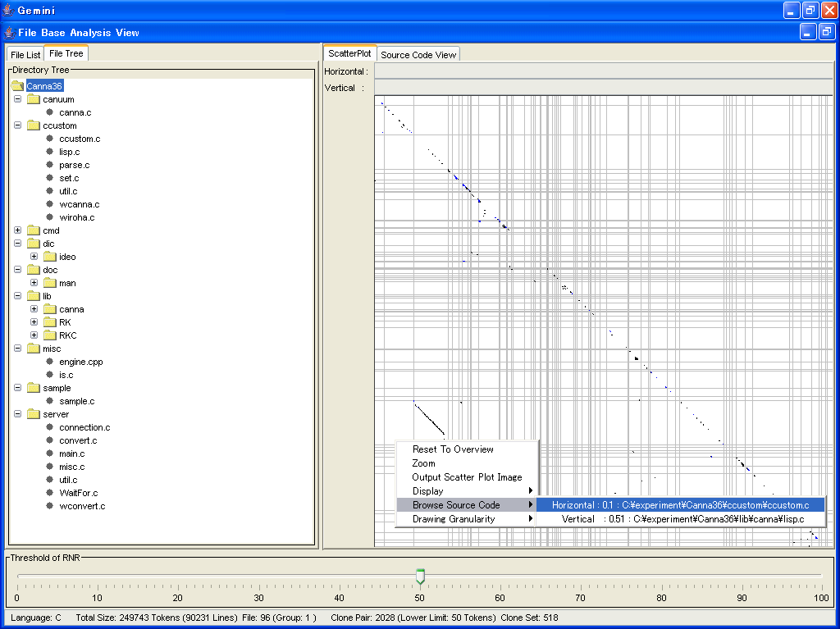Expand the cmd folder node
The image size is (840, 629).
tap(18, 230)
